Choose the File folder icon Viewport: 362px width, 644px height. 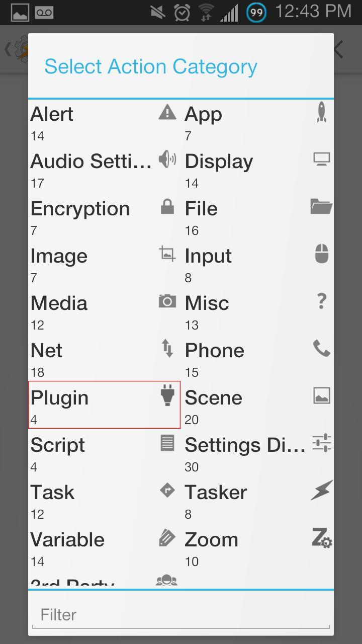pyautogui.click(x=321, y=206)
